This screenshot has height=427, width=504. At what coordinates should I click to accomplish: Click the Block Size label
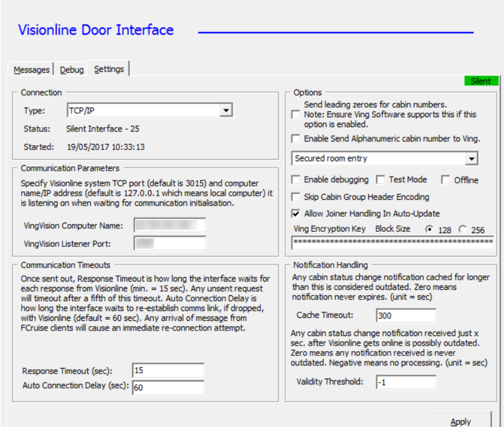tap(393, 229)
